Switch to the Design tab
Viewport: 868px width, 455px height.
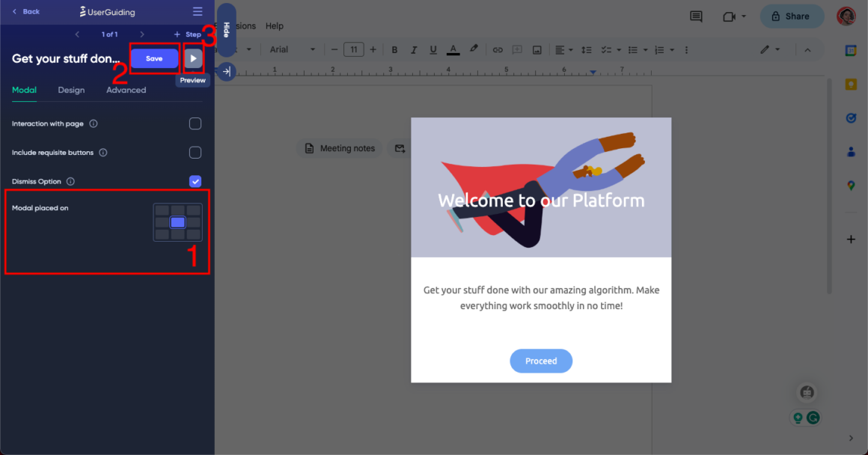tap(71, 90)
